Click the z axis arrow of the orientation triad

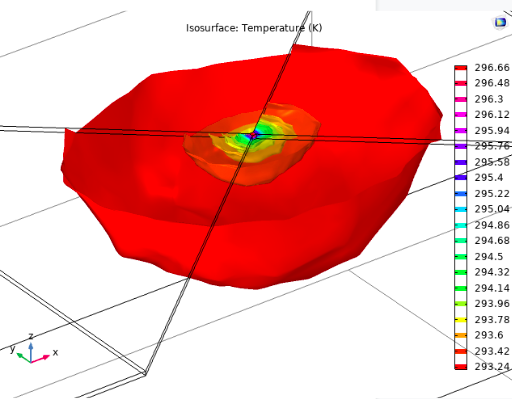[x=31, y=352]
